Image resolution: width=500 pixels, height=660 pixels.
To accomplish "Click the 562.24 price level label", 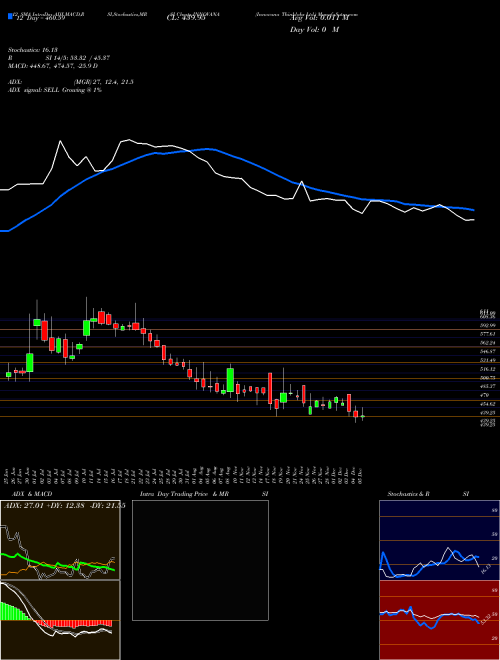I will click(x=487, y=343).
